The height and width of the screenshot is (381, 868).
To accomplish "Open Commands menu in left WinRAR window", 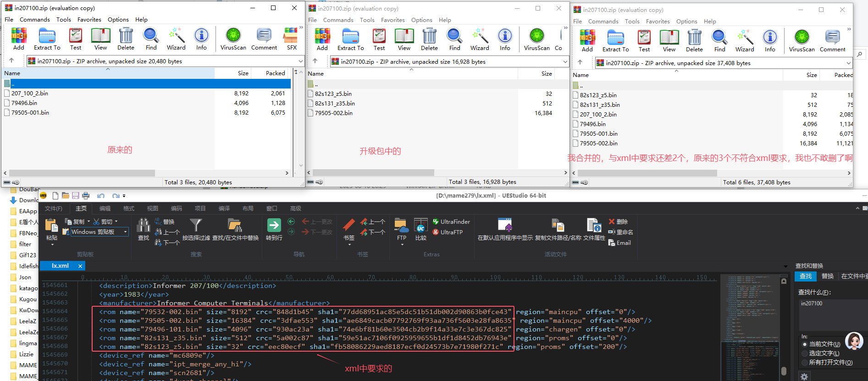I will click(34, 20).
